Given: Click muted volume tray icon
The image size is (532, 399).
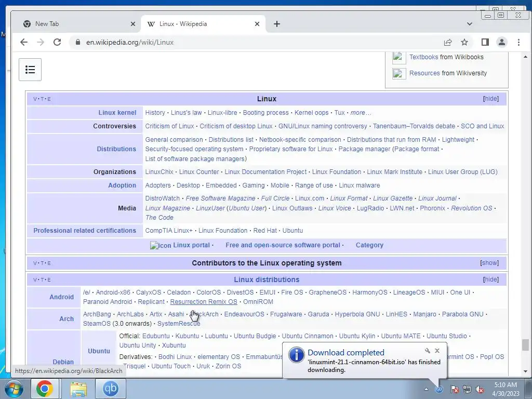Looking at the screenshot, I should [x=480, y=389].
